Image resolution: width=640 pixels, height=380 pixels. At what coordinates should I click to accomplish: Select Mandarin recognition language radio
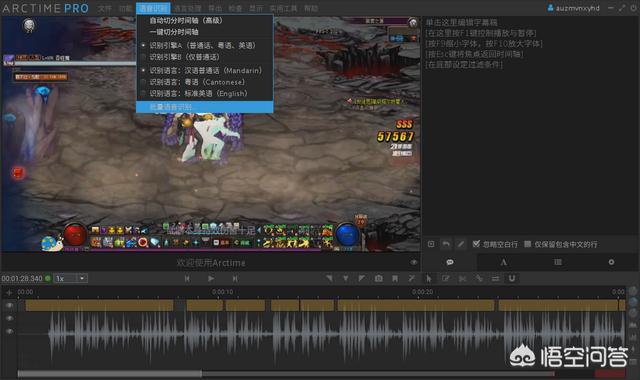(143, 71)
